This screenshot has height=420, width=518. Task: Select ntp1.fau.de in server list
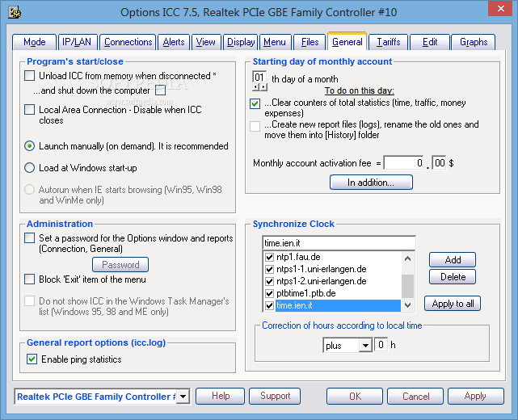(298, 257)
